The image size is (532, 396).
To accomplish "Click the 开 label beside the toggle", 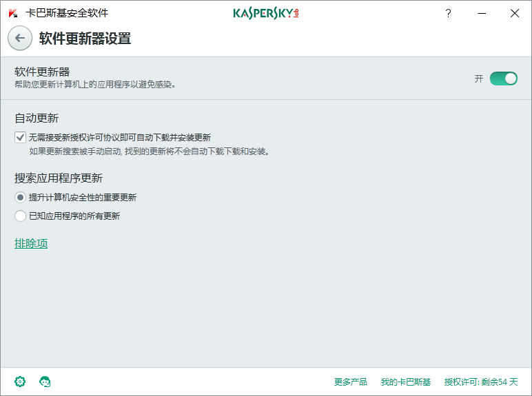I will (x=479, y=79).
